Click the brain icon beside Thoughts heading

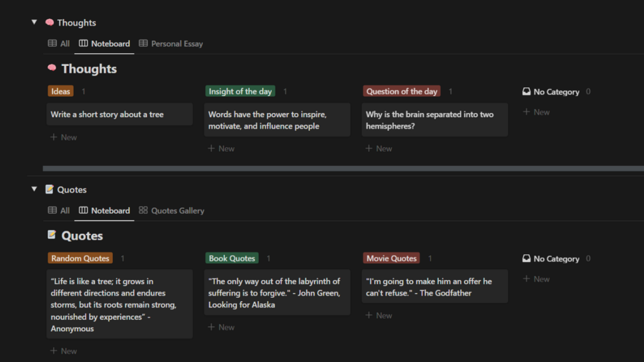(x=52, y=69)
